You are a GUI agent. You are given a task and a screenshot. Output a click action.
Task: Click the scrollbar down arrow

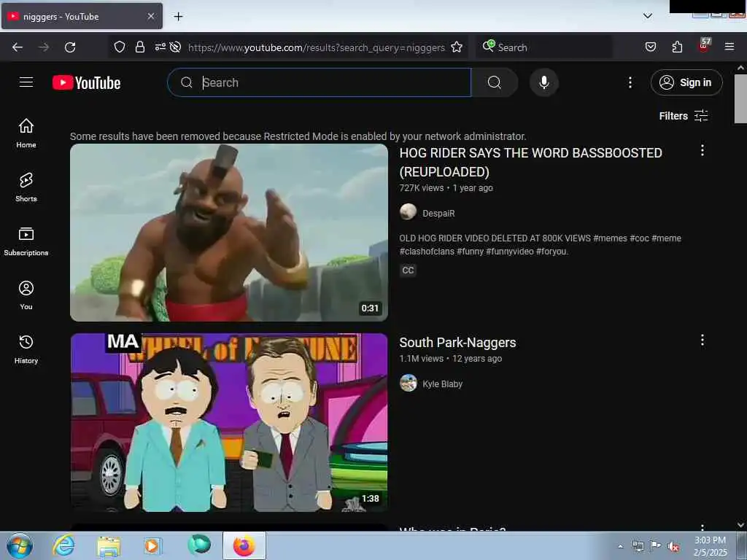(740, 525)
